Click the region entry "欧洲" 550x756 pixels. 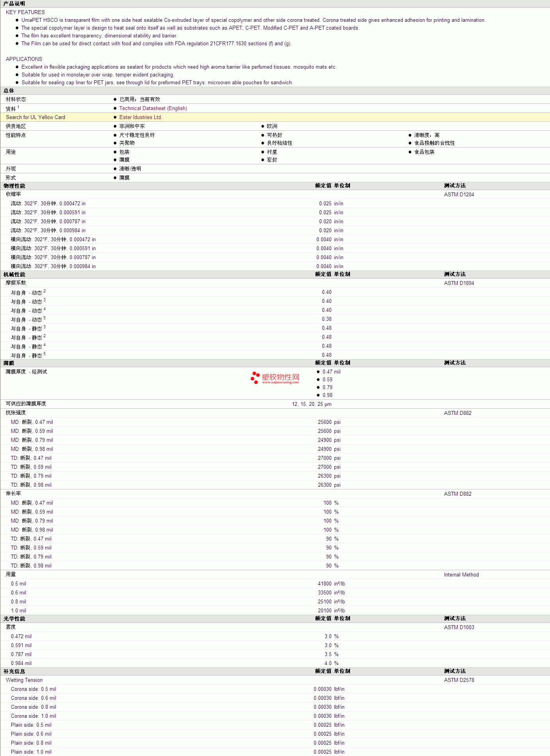272,126
